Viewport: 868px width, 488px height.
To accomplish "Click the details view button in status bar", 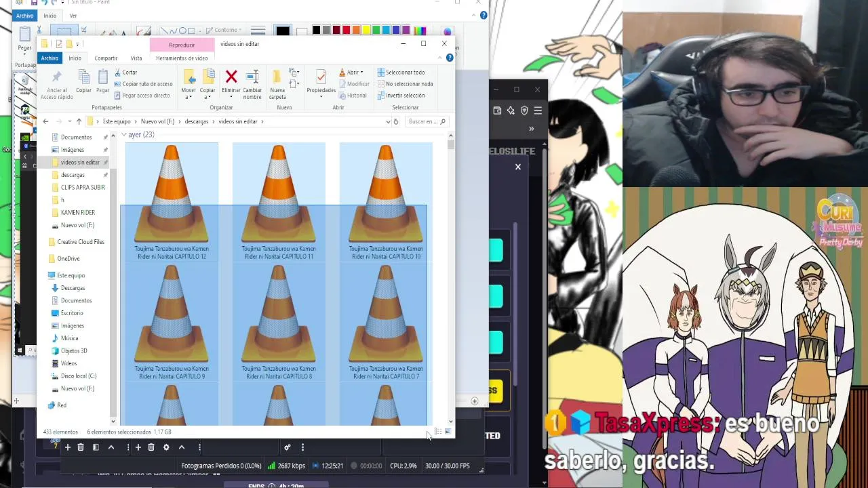I will click(438, 432).
